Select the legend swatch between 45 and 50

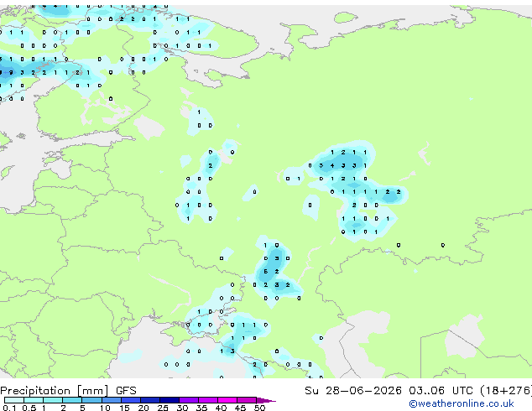point(247,400)
